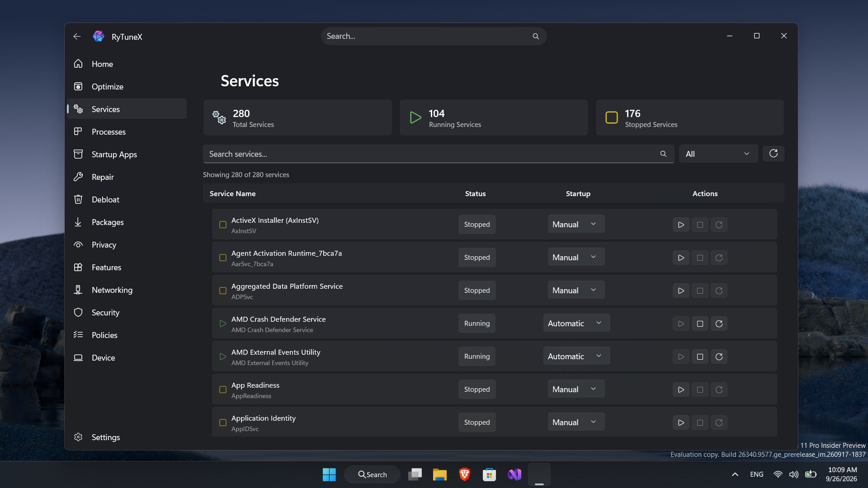Viewport: 868px width, 488px height.
Task: Start the Agent Activation Runtime service
Action: pyautogui.click(x=681, y=258)
